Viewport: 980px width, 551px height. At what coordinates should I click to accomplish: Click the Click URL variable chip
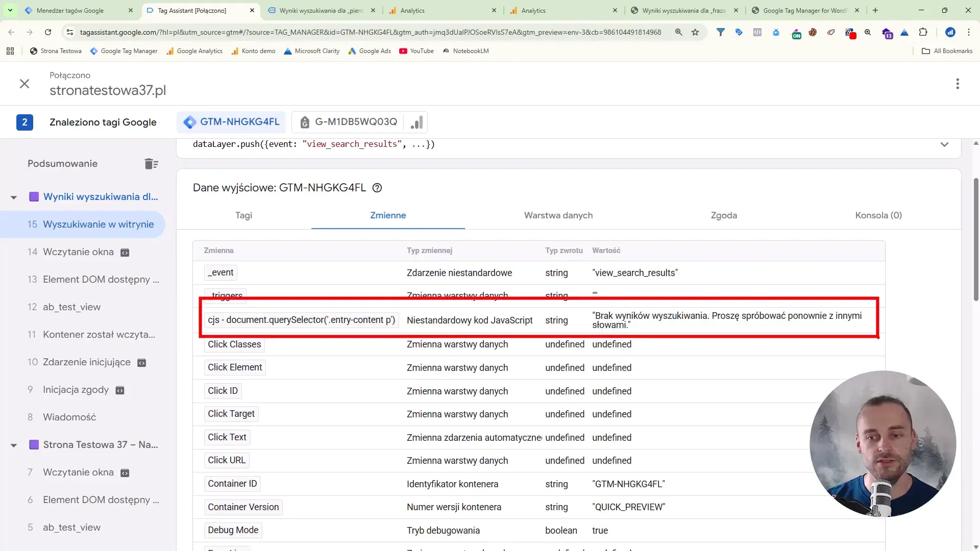click(227, 460)
